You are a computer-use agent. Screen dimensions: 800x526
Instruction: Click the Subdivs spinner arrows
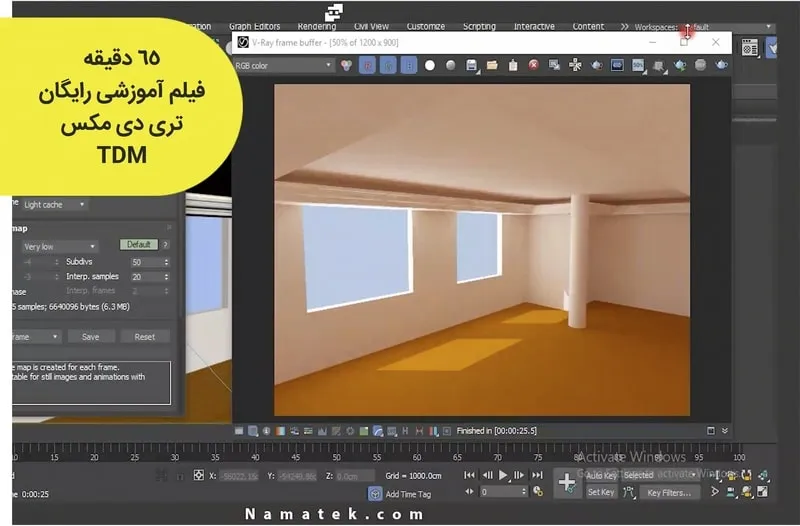tap(165, 262)
